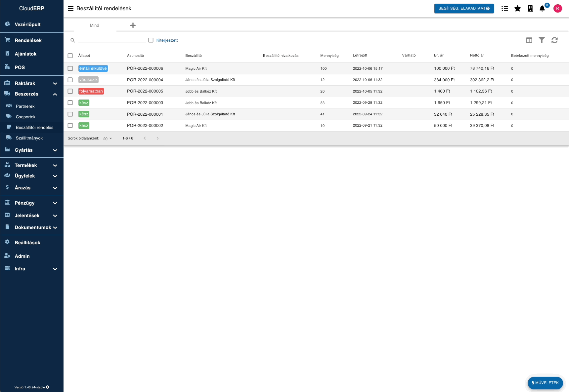Screen dimensions: 569x392
Task: Open the table filter funnel icon
Action: (x=542, y=40)
